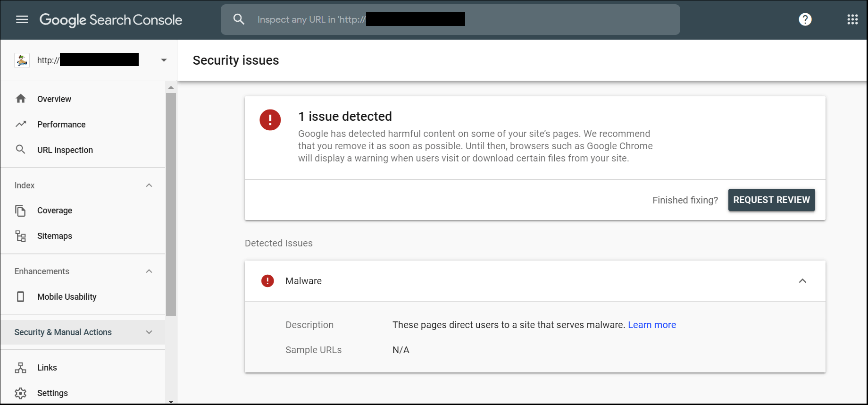Open the hamburger navigation menu
This screenshot has width=868, height=405.
click(x=22, y=19)
